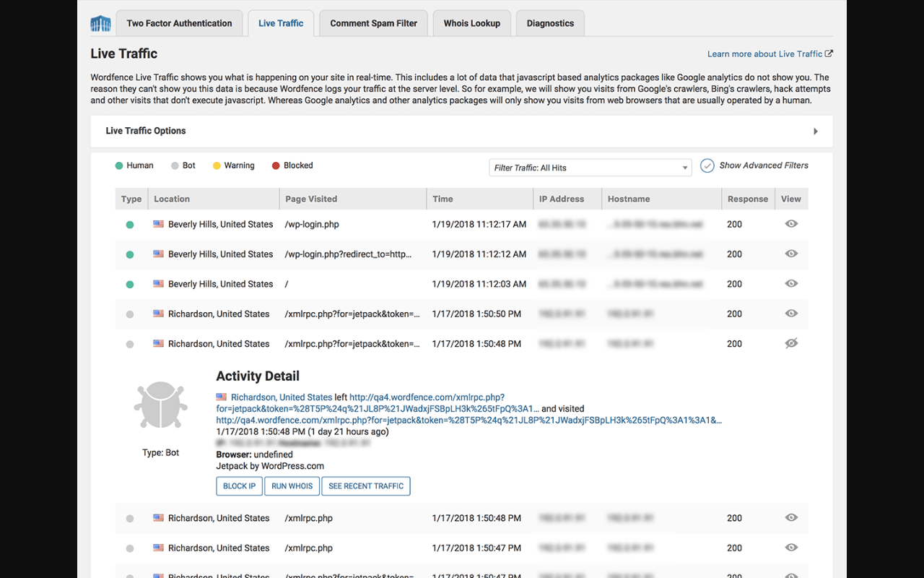Image resolution: width=924 pixels, height=578 pixels.
Task: Click the green Human dot in the 11:12:17 AM row
Action: click(x=130, y=225)
